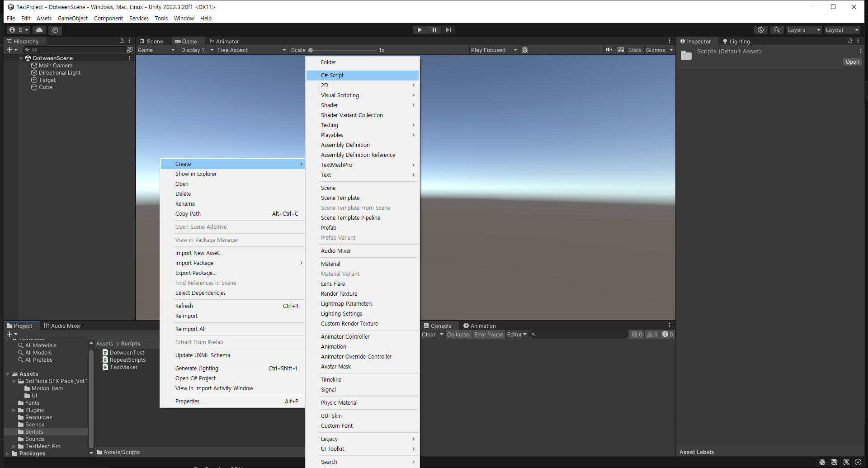868x468 pixels.
Task: Click All Materials favorites search icon
Action: click(x=20, y=345)
